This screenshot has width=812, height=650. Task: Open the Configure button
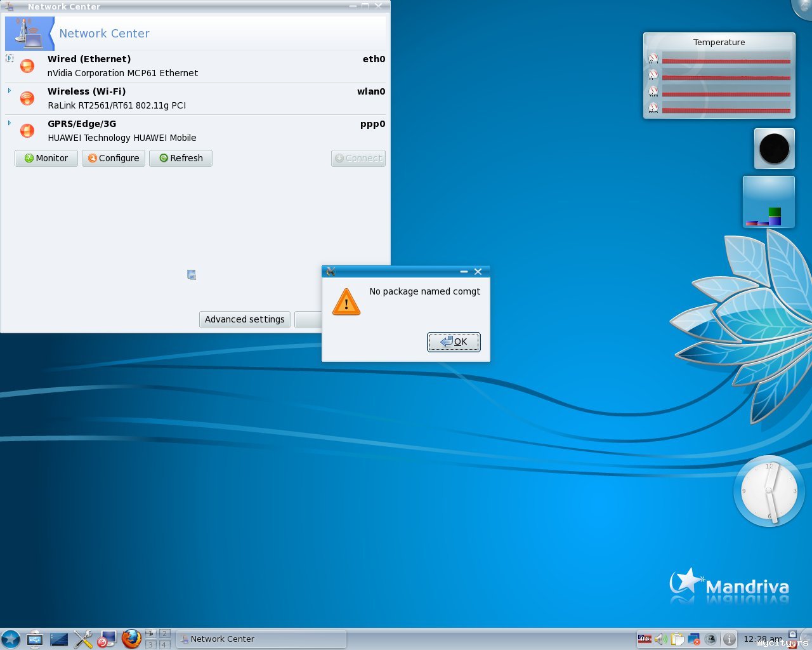pyautogui.click(x=114, y=158)
